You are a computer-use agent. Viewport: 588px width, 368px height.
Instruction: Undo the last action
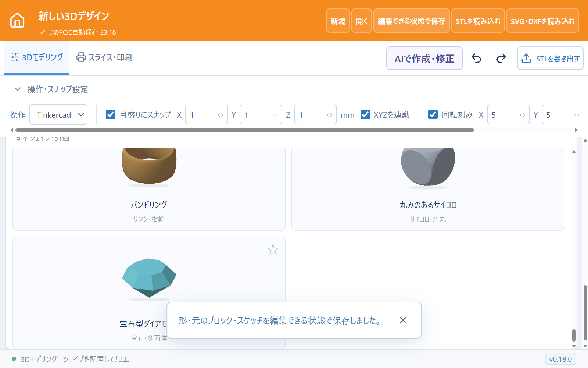476,58
